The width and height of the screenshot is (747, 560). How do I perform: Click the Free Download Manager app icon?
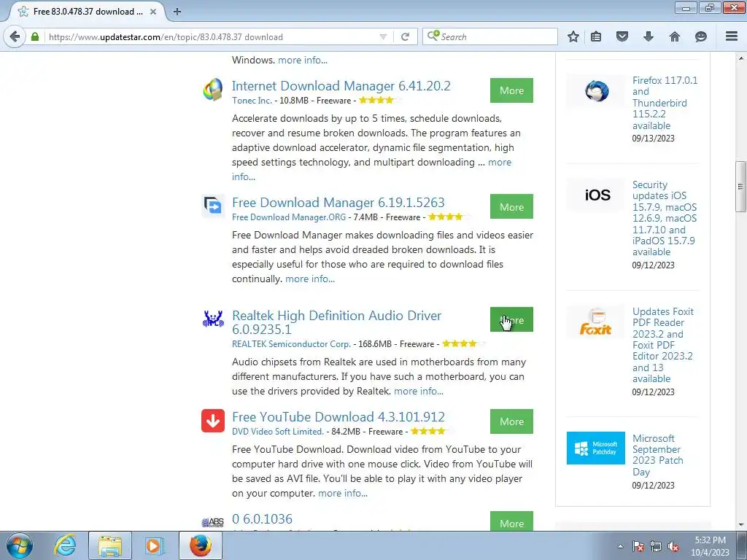click(213, 206)
